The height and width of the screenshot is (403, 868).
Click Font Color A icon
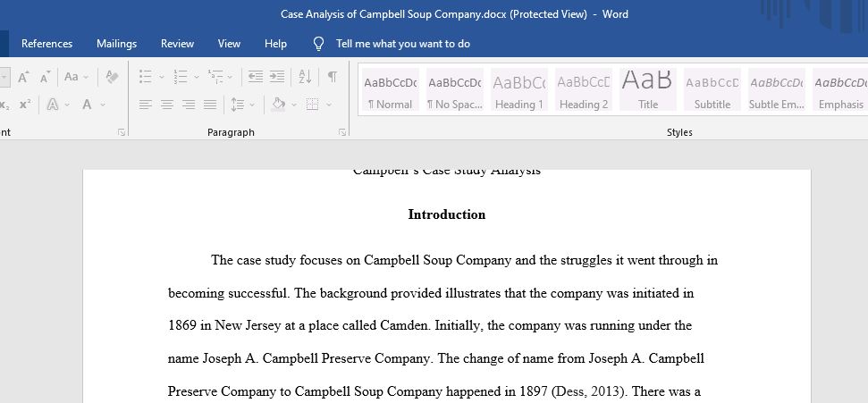pyautogui.click(x=87, y=105)
